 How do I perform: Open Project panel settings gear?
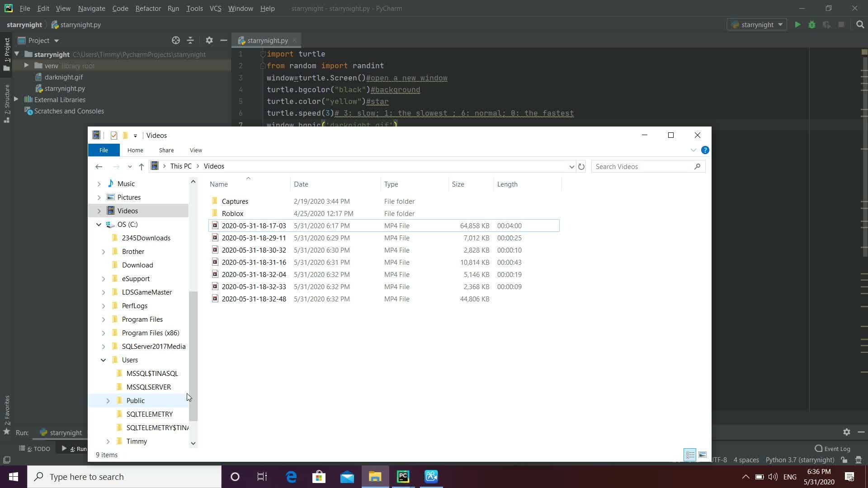coord(209,40)
